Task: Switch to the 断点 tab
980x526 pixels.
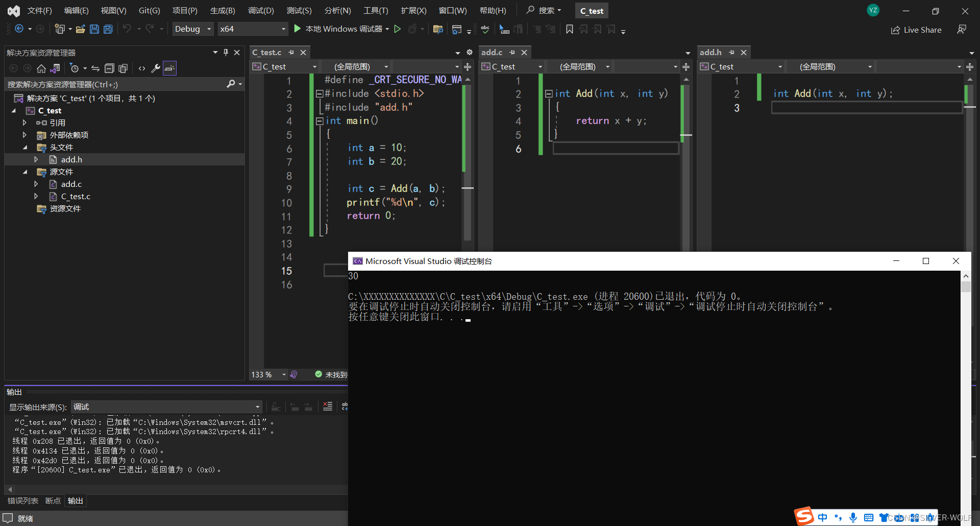Action: pos(53,501)
